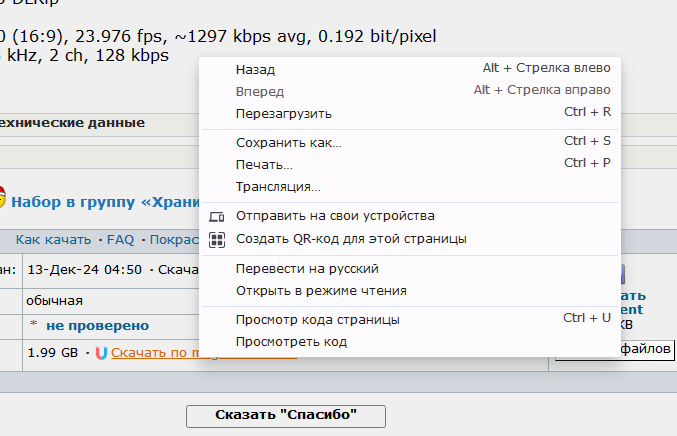The width and height of the screenshot is (677, 436).
Task: Select "Назад" from the context menu
Action: point(255,70)
